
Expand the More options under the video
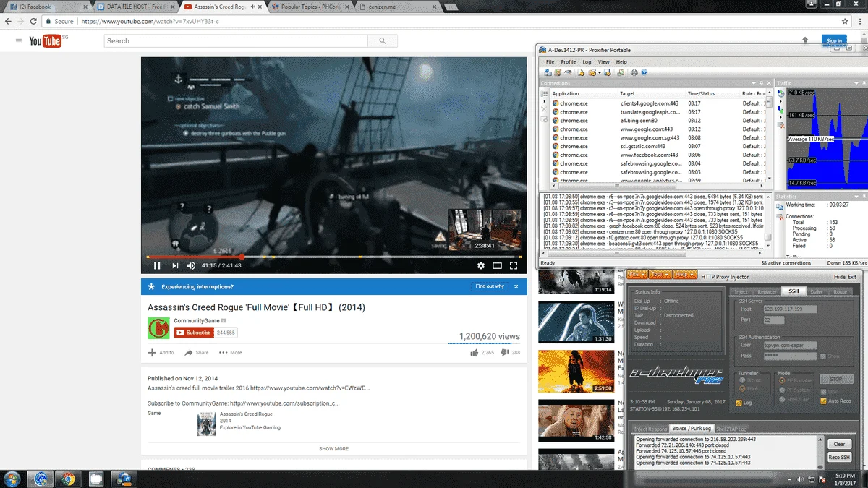(x=231, y=353)
